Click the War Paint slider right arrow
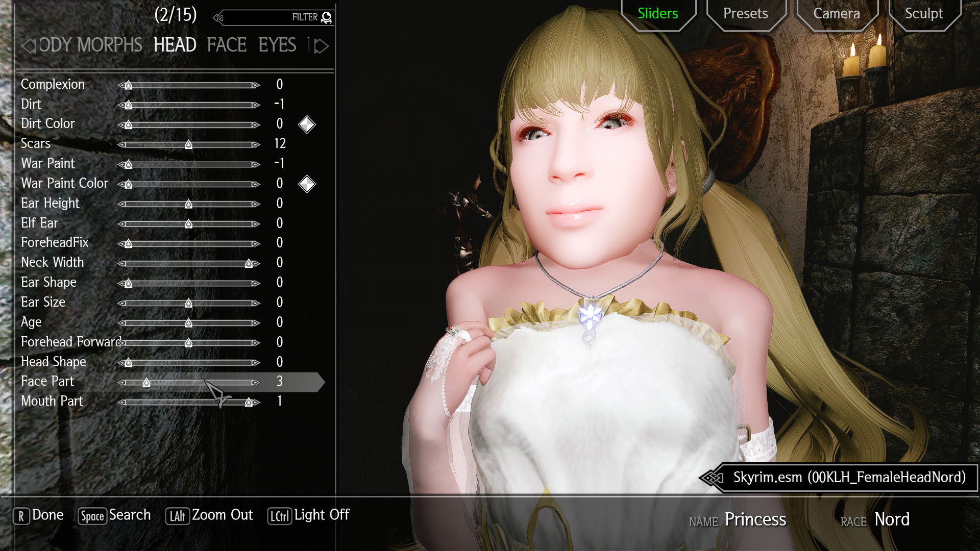Screen dimensions: 980x551 click(x=256, y=164)
